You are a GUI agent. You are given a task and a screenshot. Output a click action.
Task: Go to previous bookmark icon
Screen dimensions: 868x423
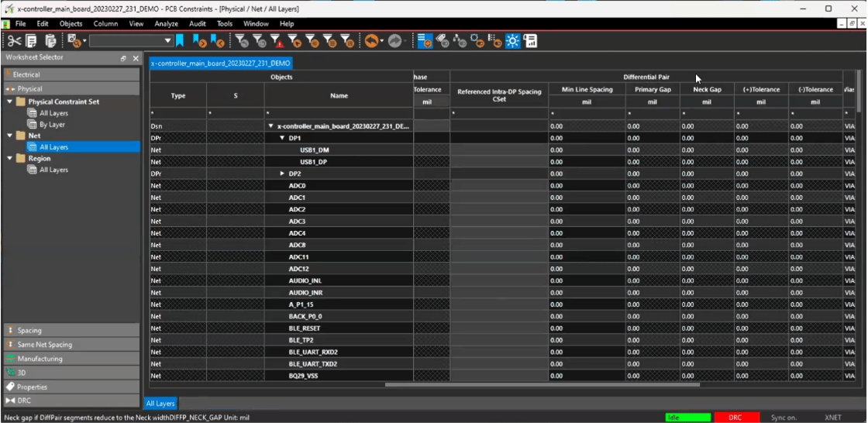click(x=218, y=41)
